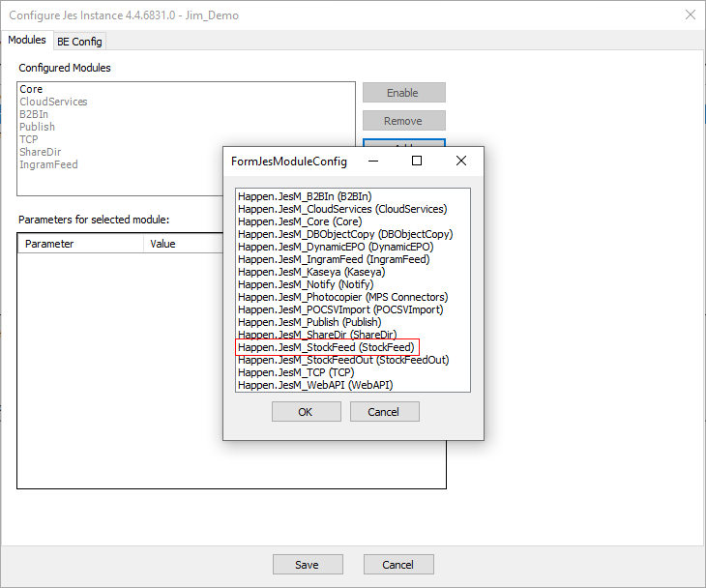Maximize the FormJesModuleConfig dialog
The width and height of the screenshot is (706, 588).
[417, 161]
